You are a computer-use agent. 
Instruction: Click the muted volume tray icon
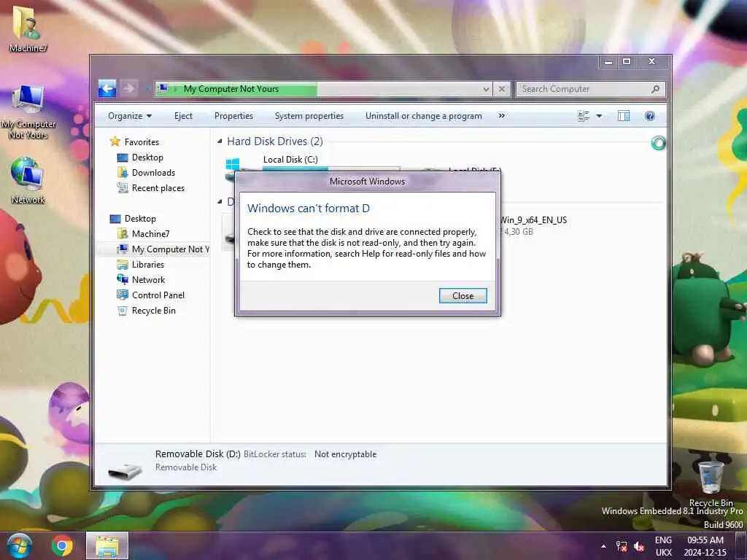point(639,546)
